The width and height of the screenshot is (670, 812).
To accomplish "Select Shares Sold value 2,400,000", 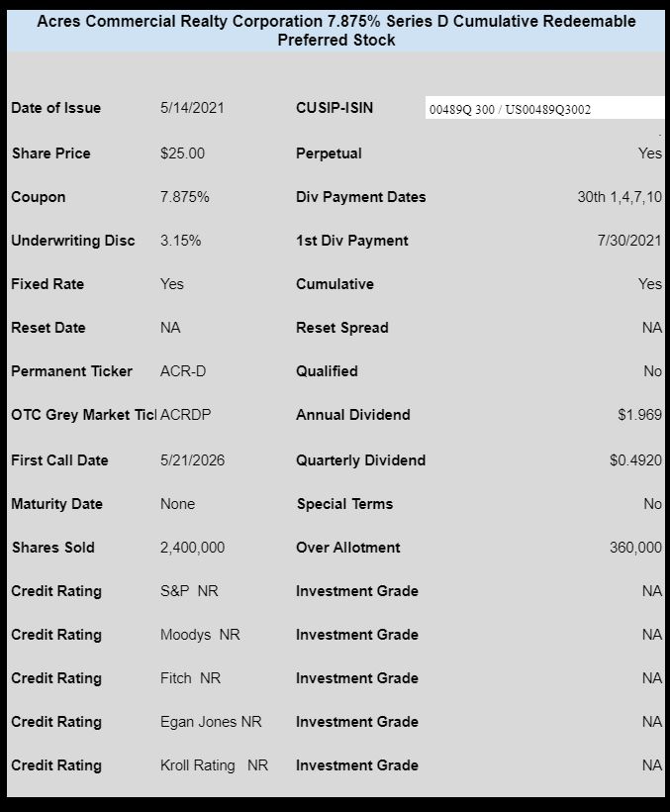I will click(x=192, y=548).
